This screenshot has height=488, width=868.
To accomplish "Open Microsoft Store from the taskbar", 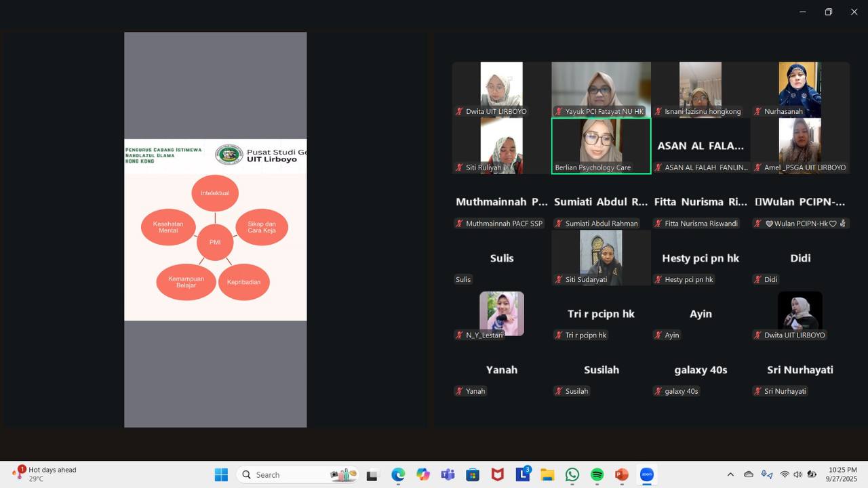I will click(x=473, y=474).
